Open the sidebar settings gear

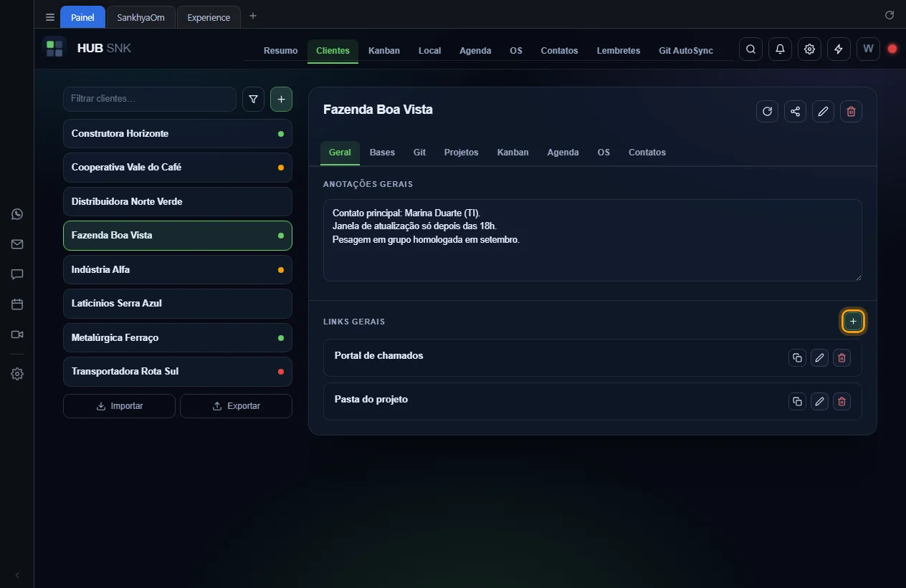[17, 374]
